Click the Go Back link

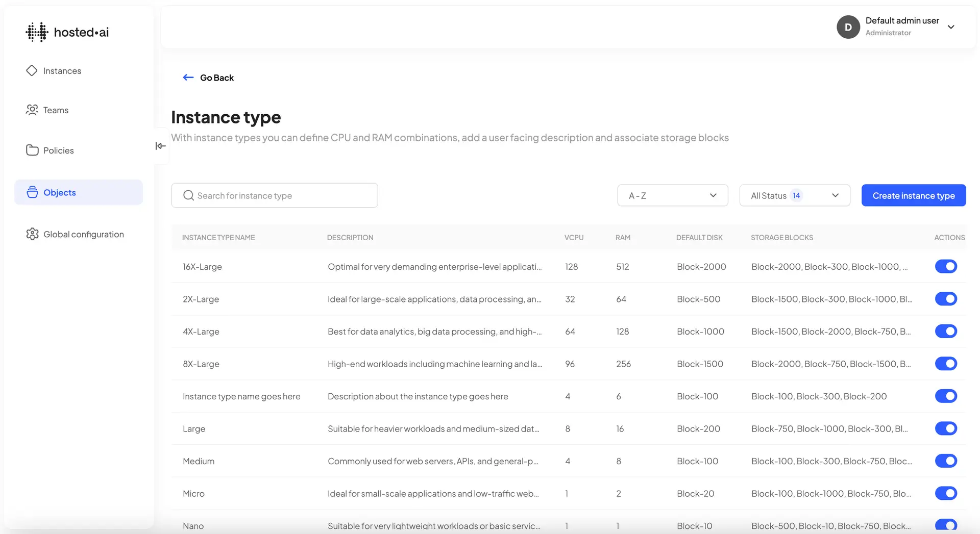click(x=216, y=77)
